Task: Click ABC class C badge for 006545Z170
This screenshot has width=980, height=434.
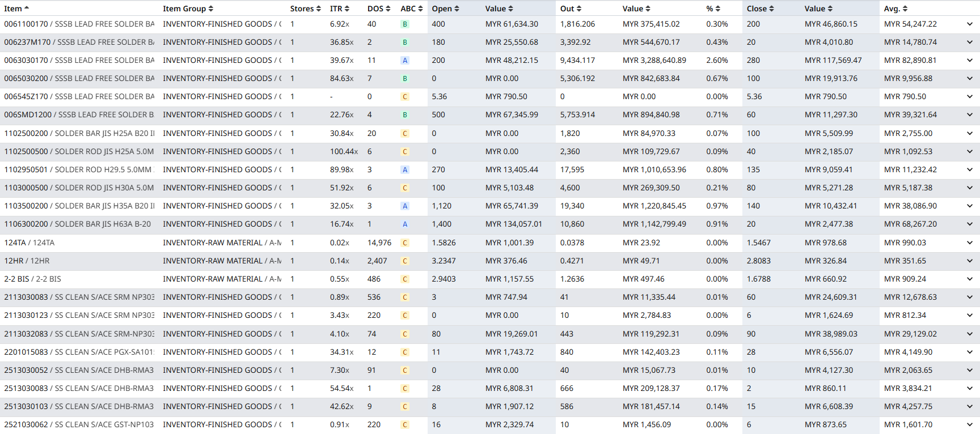Action: [x=405, y=96]
